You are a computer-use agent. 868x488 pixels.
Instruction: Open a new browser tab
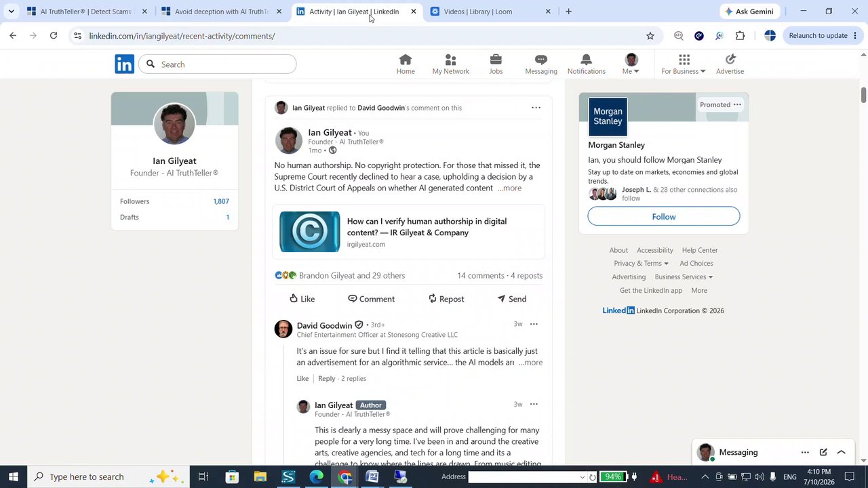[568, 12]
